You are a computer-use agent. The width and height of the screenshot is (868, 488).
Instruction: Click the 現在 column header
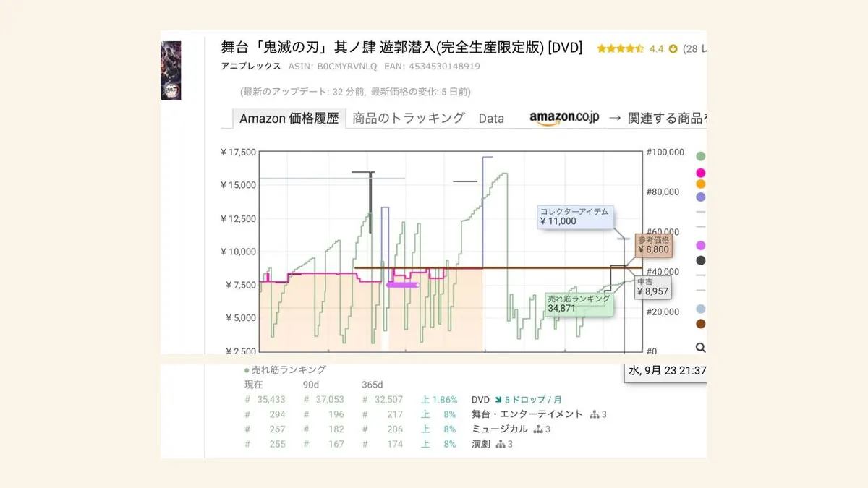[254, 385]
